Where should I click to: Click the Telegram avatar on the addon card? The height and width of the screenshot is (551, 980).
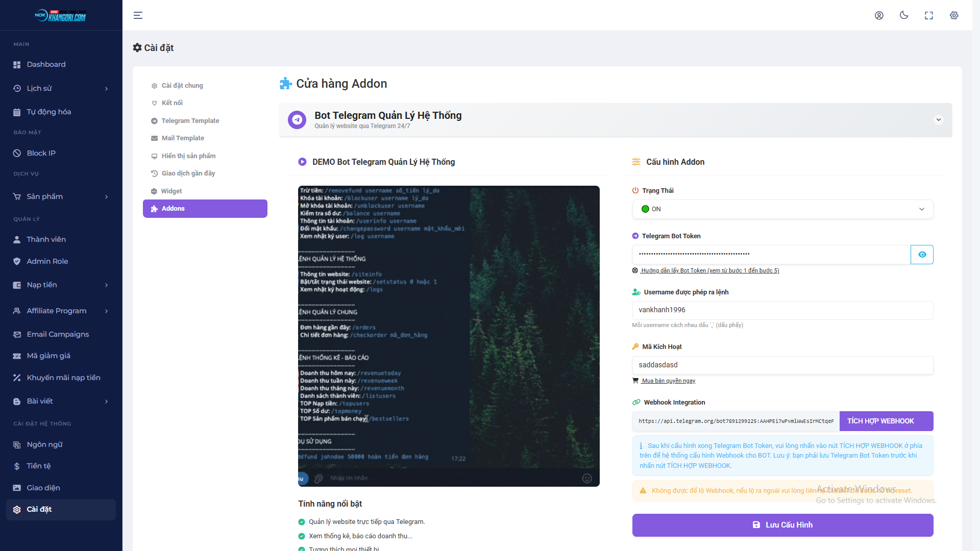pos(297,120)
